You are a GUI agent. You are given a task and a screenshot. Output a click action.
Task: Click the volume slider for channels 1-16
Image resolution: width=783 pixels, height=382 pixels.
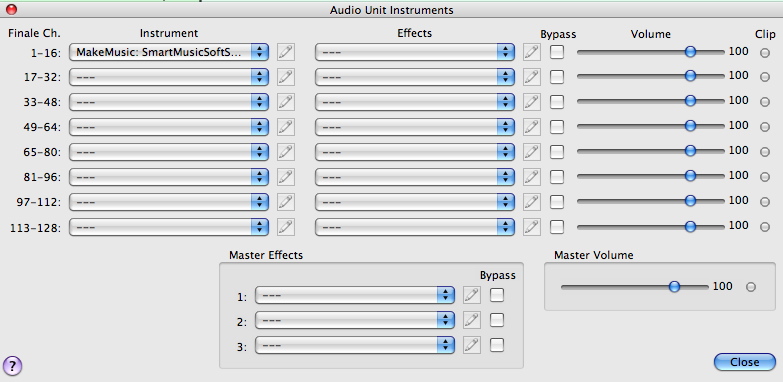pos(651,51)
